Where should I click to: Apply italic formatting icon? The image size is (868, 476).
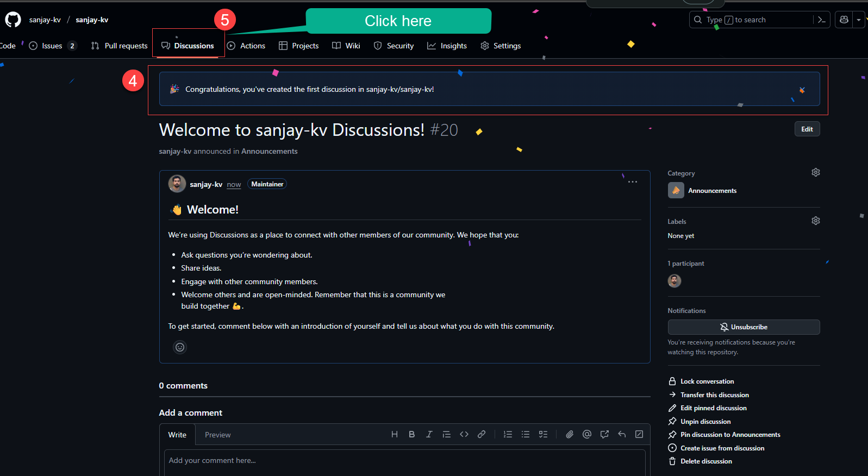[x=429, y=434]
